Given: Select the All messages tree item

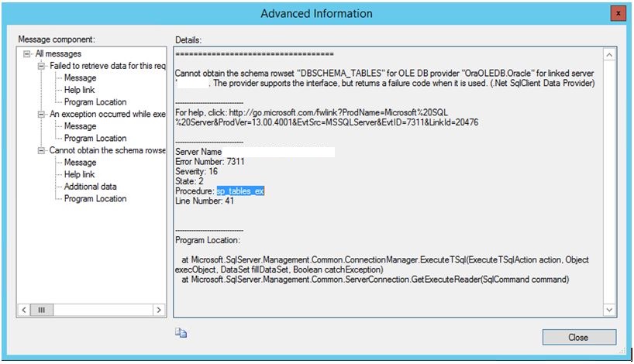Looking at the screenshot, I should click(58, 53).
